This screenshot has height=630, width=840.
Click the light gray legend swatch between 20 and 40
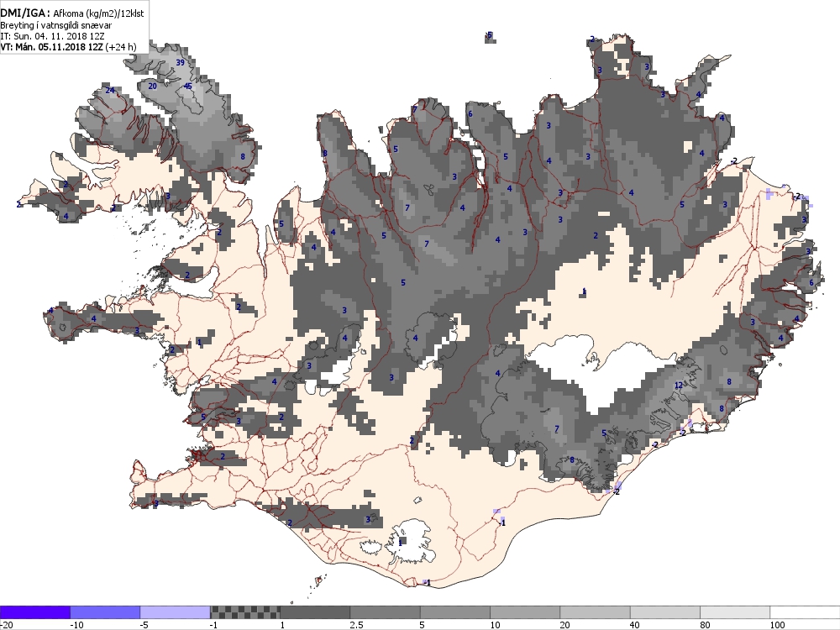click(596, 612)
